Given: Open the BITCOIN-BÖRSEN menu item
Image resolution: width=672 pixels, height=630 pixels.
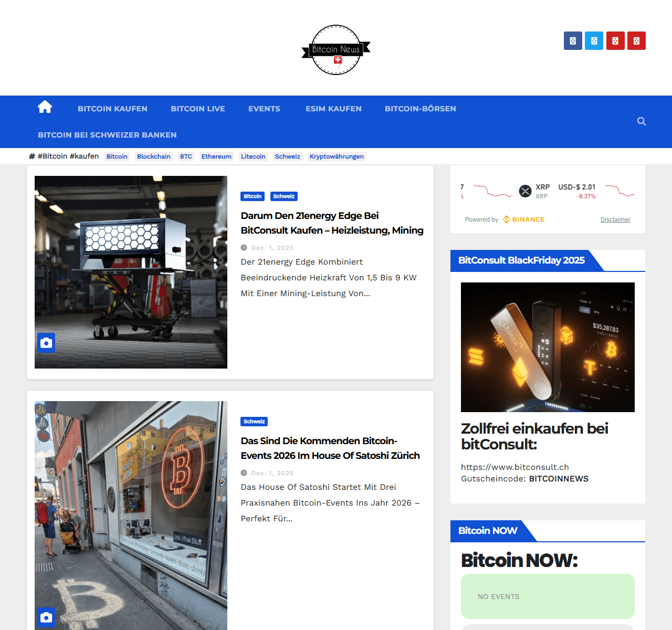Looking at the screenshot, I should pyautogui.click(x=420, y=109).
